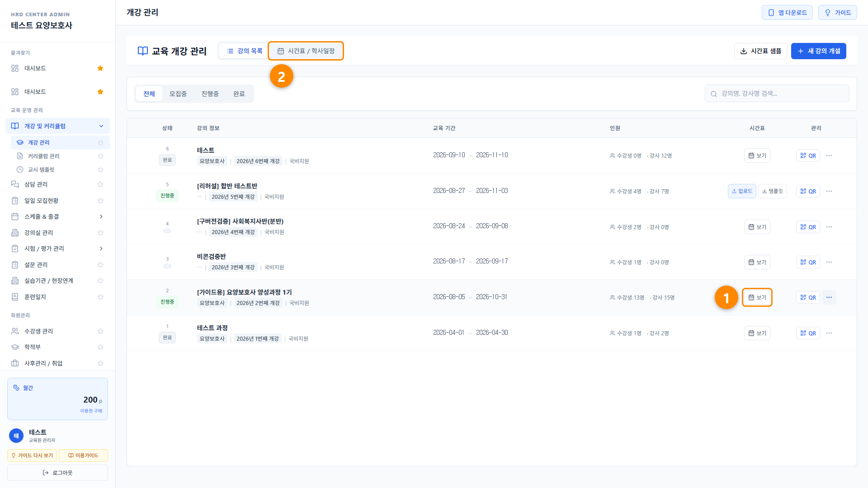Open more options for 테스트 과정 row
The height and width of the screenshot is (488, 868).
pos(829,333)
